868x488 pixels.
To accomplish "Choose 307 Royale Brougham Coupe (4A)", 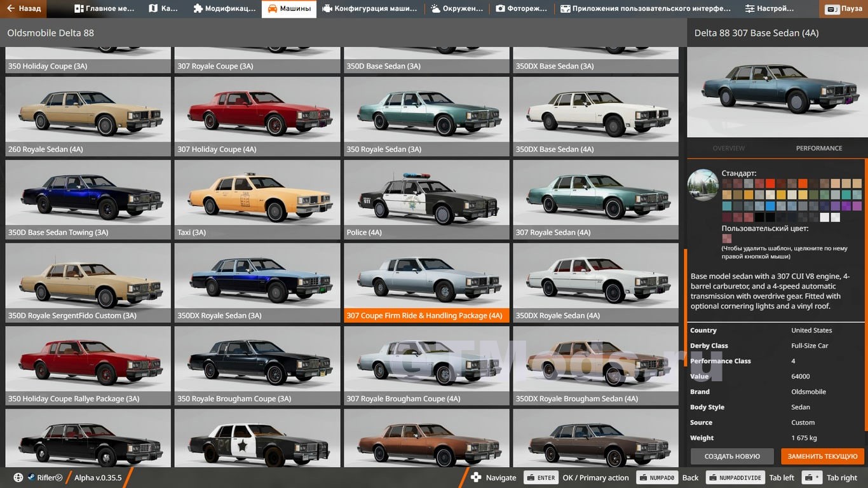I will 426,366.
